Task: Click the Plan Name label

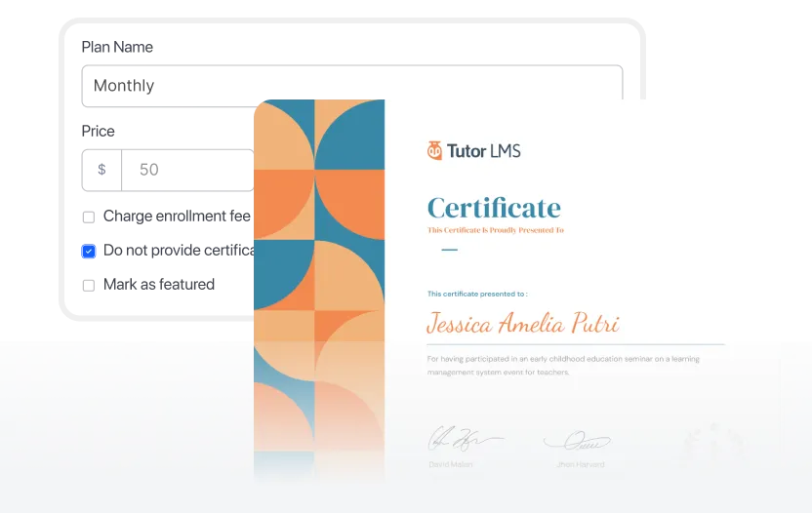Action: [117, 47]
